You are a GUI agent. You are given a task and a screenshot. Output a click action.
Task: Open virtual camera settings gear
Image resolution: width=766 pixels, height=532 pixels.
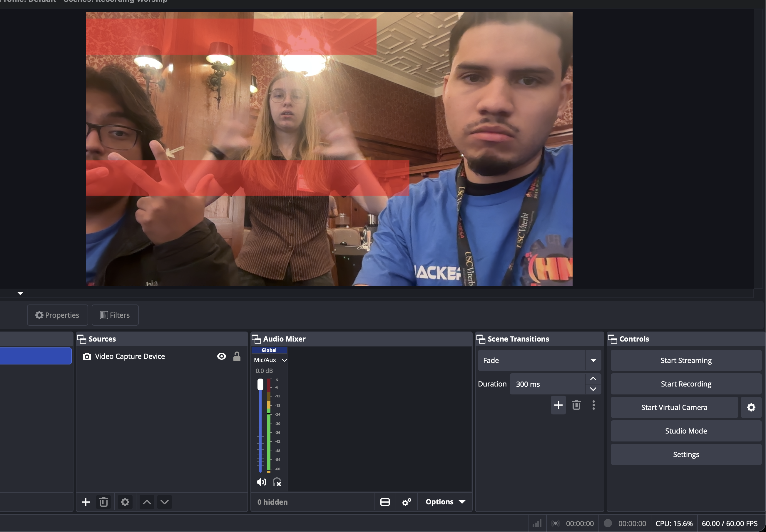click(751, 407)
